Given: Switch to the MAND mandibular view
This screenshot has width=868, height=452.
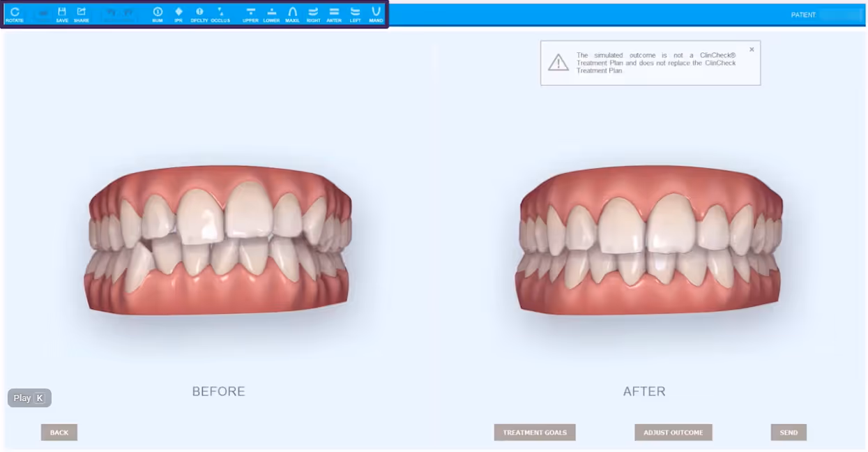Looking at the screenshot, I should click(x=376, y=14).
